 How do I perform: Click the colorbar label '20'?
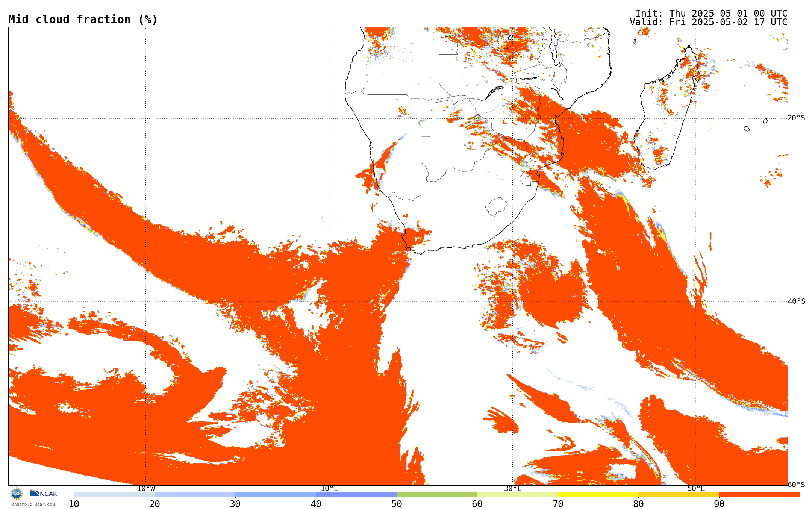(x=155, y=504)
